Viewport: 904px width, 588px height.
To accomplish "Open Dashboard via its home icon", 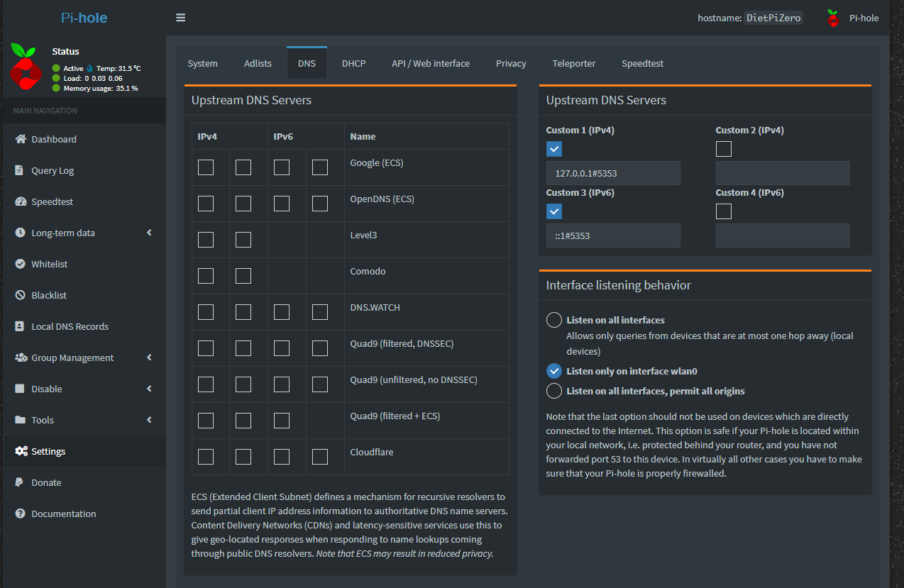I will pos(21,139).
